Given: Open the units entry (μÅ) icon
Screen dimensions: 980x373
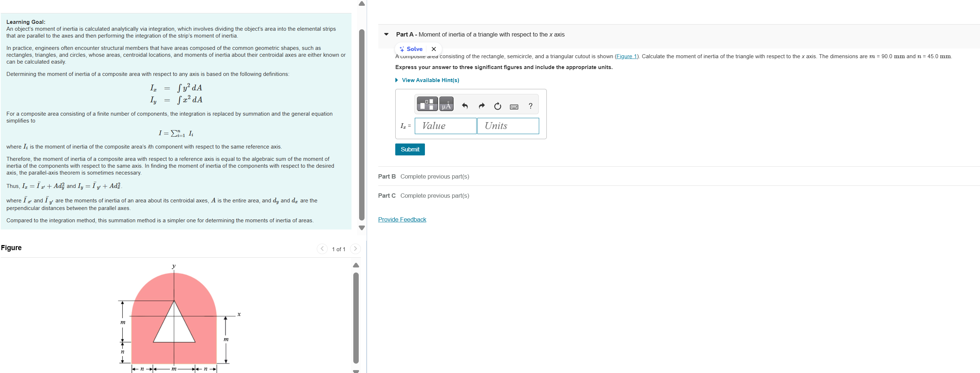Looking at the screenshot, I should (x=446, y=104).
